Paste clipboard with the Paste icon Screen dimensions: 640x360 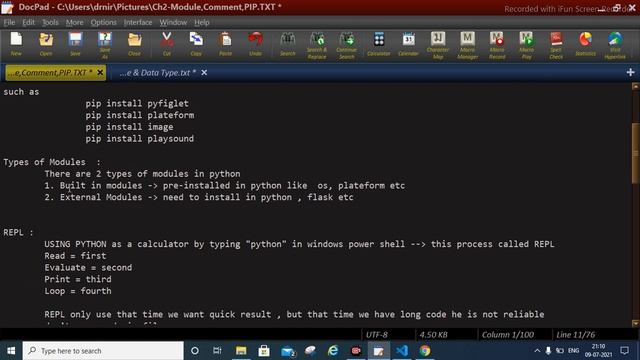[x=225, y=44]
